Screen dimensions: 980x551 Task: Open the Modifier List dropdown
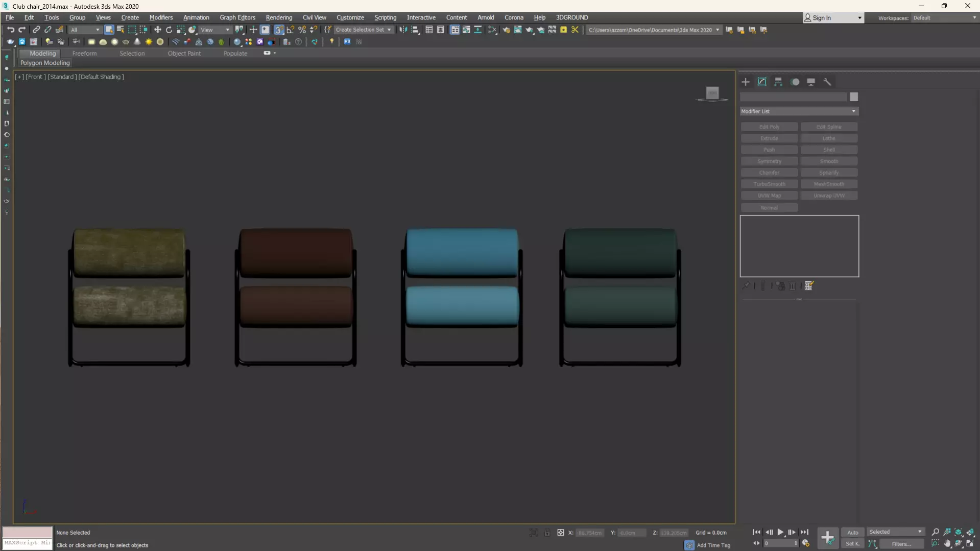point(799,111)
